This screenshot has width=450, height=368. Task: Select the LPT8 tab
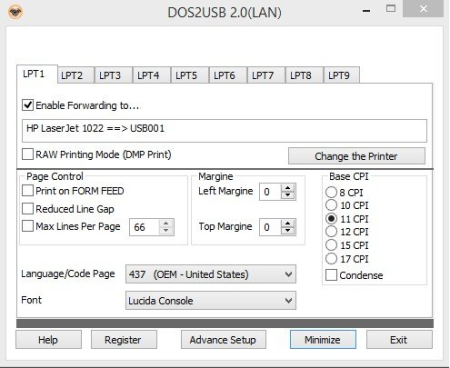[x=304, y=75]
